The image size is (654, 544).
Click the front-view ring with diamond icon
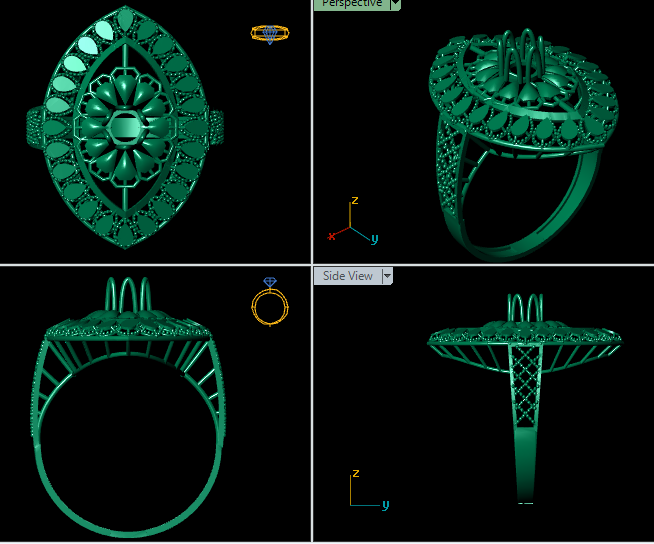(270, 301)
